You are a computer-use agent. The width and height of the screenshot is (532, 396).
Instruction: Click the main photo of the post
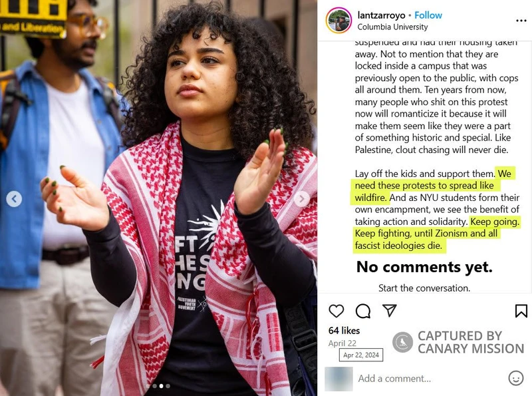[158, 198]
